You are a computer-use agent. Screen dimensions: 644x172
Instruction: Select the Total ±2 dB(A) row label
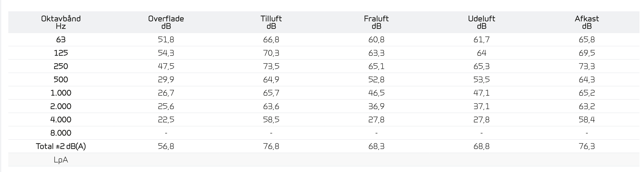61,146
